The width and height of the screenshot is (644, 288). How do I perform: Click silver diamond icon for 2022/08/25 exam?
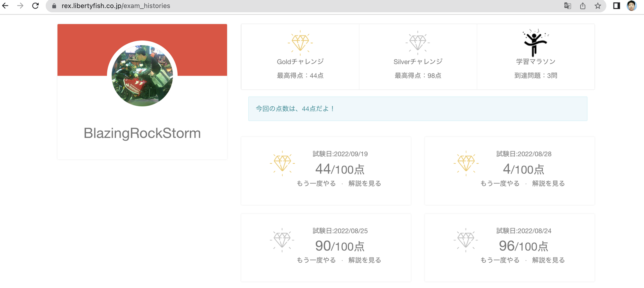pyautogui.click(x=282, y=240)
